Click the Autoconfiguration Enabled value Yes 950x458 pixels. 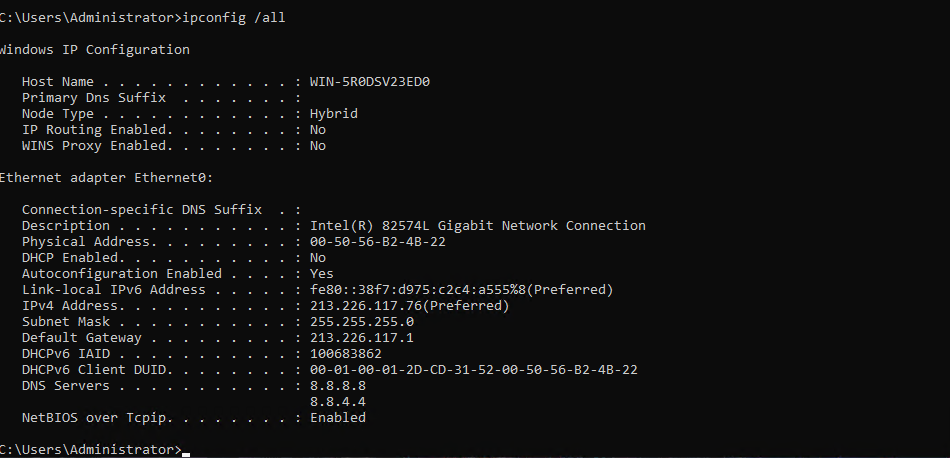point(322,274)
